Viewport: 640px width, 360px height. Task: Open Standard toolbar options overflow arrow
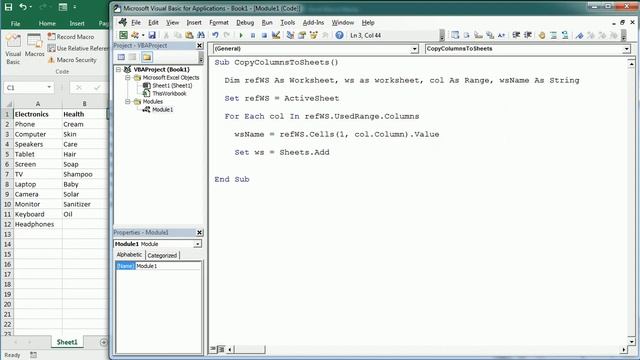(x=442, y=36)
